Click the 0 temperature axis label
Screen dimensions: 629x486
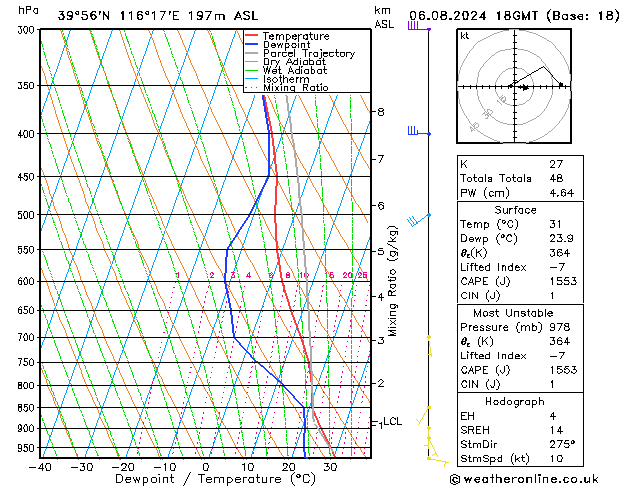coord(206,467)
